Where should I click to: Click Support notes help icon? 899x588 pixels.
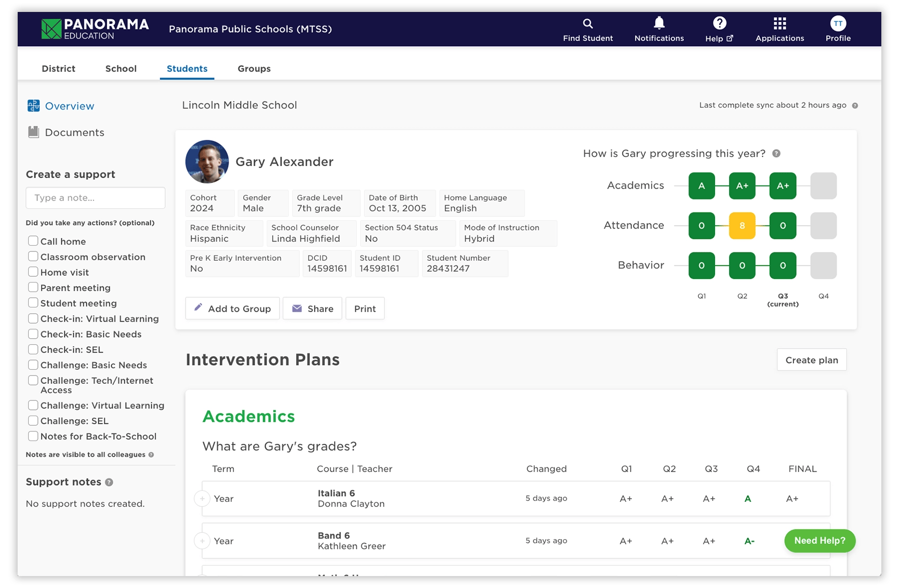pos(109,482)
